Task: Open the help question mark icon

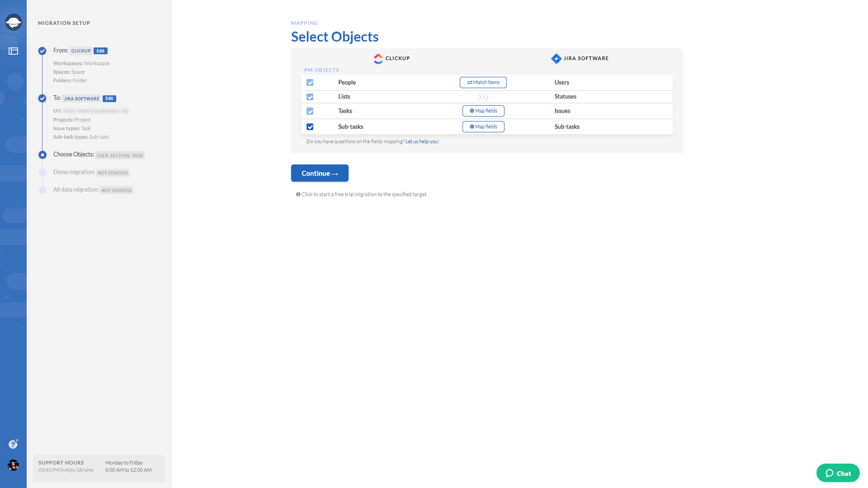Action: coord(13,444)
